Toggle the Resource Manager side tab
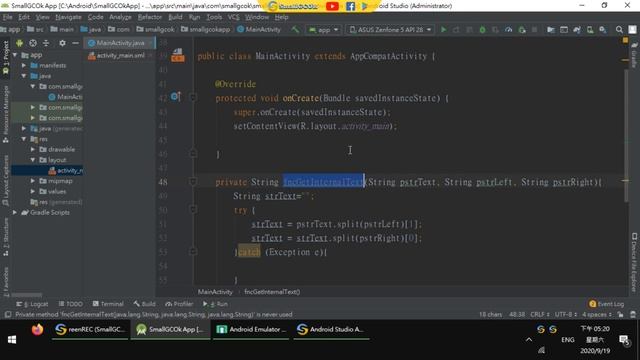Viewport: 640px width, 360px height. click(x=5, y=114)
